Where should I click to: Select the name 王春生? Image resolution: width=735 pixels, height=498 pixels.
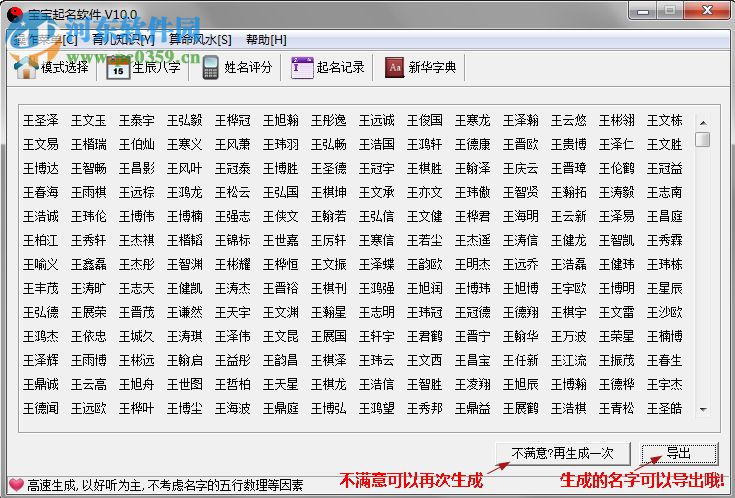point(665,360)
